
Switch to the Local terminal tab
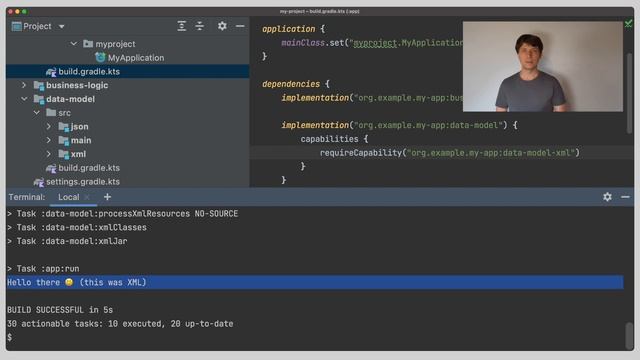(69, 197)
